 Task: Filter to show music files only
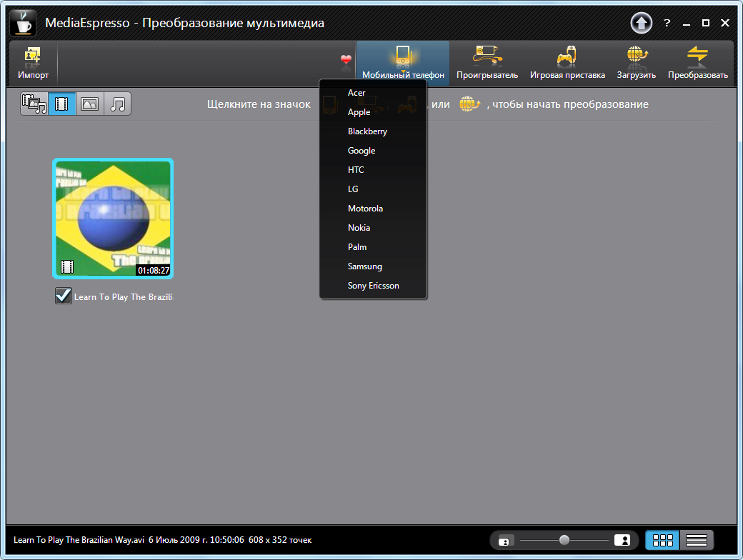click(118, 104)
